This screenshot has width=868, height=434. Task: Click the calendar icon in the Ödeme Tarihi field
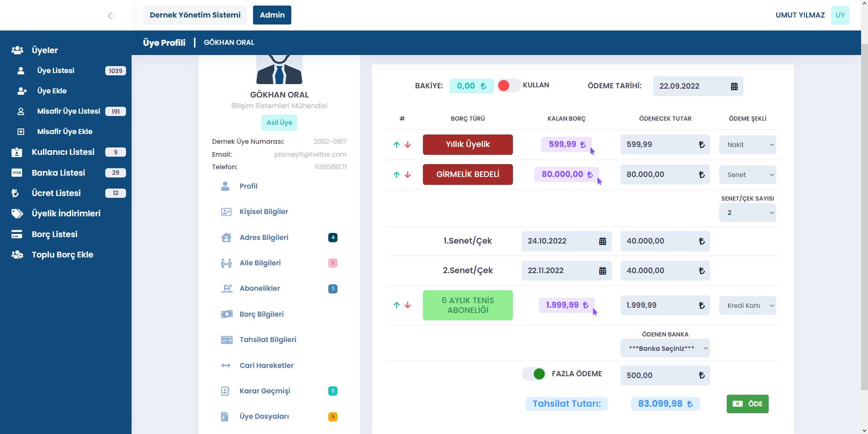[734, 86]
